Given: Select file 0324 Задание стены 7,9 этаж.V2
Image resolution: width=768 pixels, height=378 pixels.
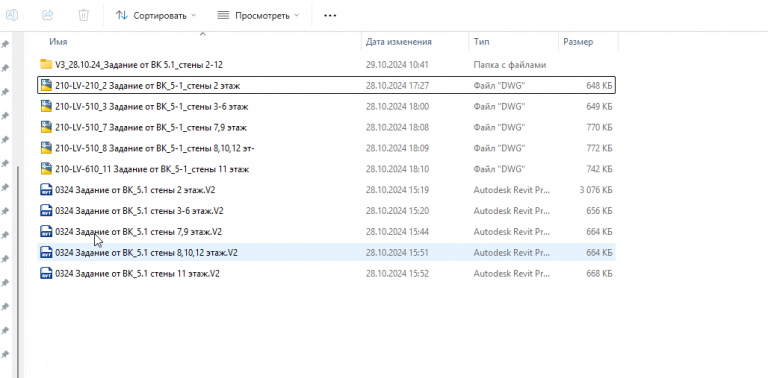Looking at the screenshot, I should [139, 232].
